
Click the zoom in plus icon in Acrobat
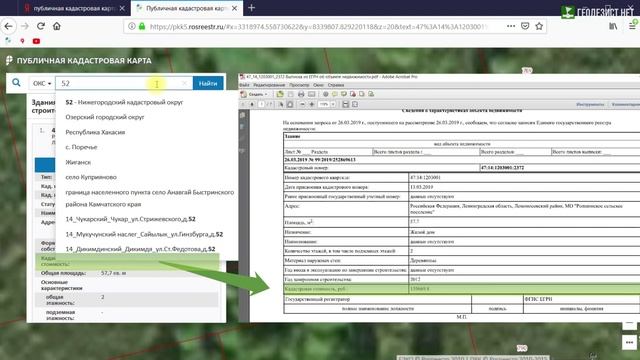(312, 104)
